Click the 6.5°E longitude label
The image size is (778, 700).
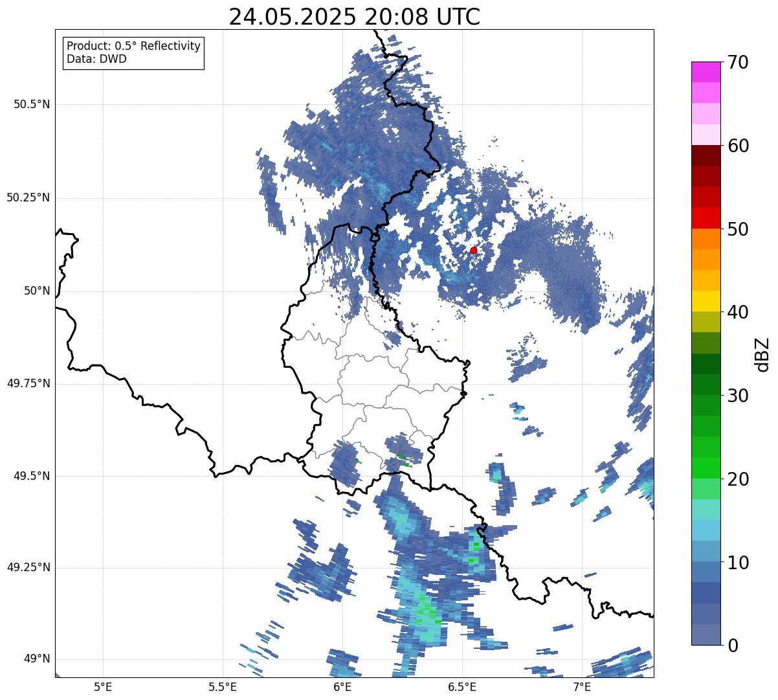tap(462, 686)
